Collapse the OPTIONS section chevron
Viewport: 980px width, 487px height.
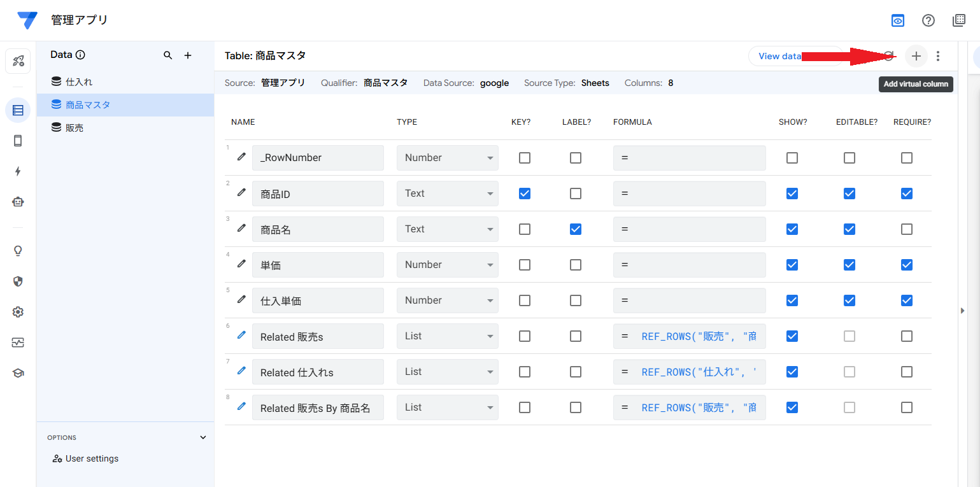pyautogui.click(x=203, y=437)
